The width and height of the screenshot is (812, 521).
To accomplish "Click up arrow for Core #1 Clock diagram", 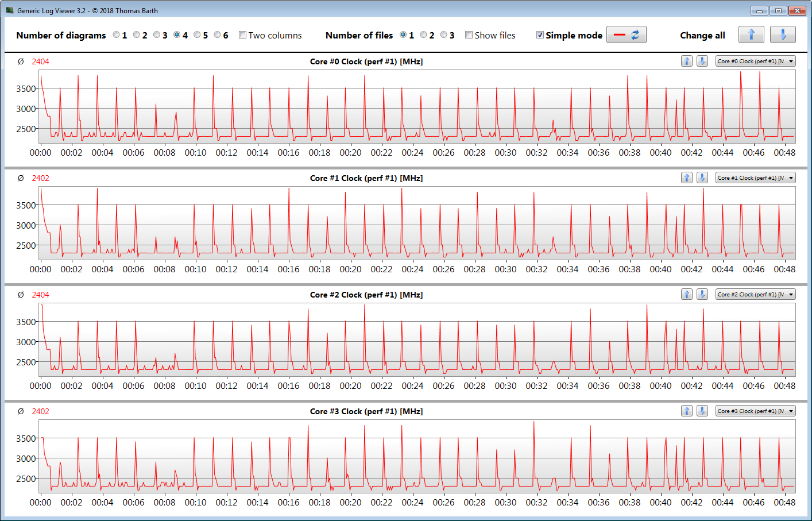I will [x=686, y=177].
